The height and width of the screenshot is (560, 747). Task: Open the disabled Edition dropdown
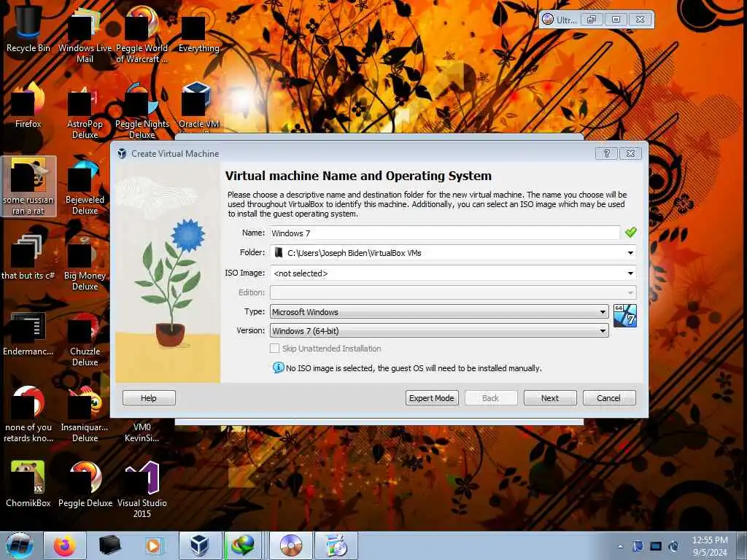coord(453,292)
